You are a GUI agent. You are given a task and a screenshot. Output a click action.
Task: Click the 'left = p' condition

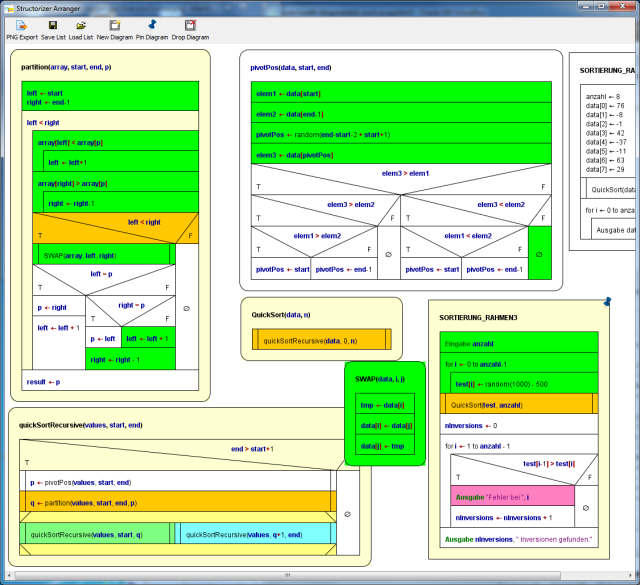tap(104, 280)
